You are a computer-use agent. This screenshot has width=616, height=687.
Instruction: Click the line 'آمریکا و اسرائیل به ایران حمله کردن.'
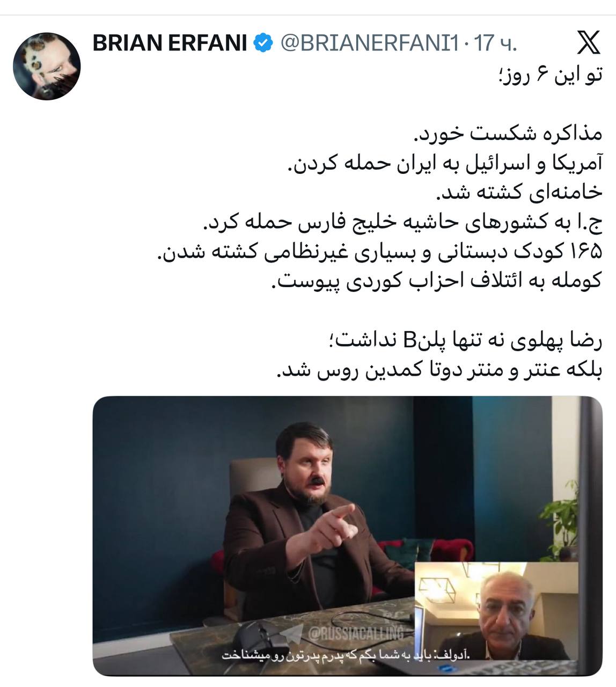(x=445, y=163)
